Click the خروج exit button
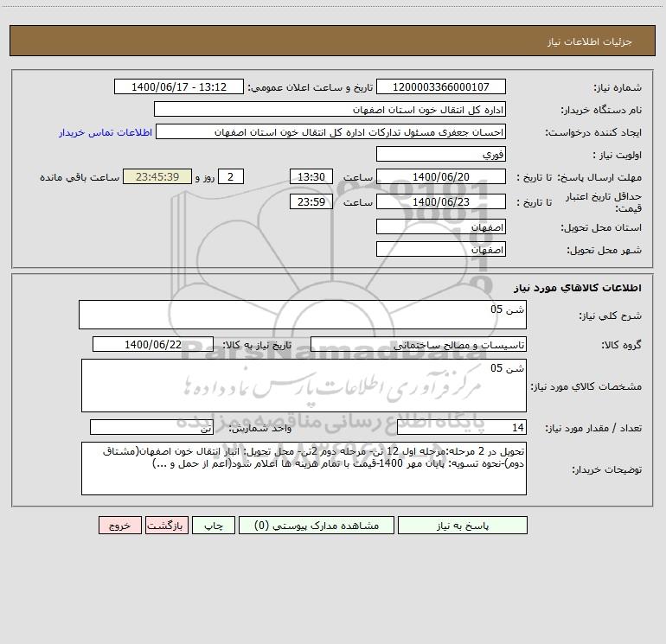 click(x=119, y=525)
